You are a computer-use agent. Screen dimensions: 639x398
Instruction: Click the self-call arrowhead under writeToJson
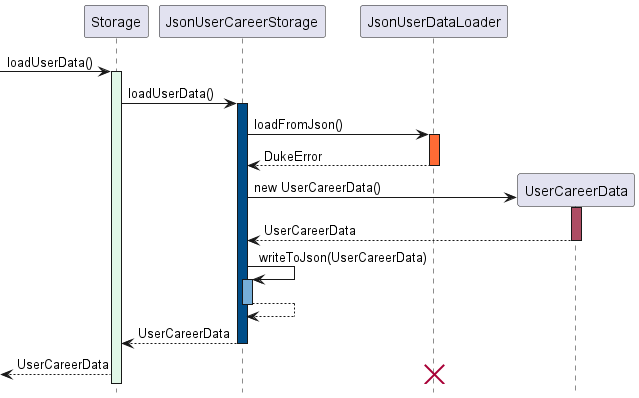coord(259,279)
